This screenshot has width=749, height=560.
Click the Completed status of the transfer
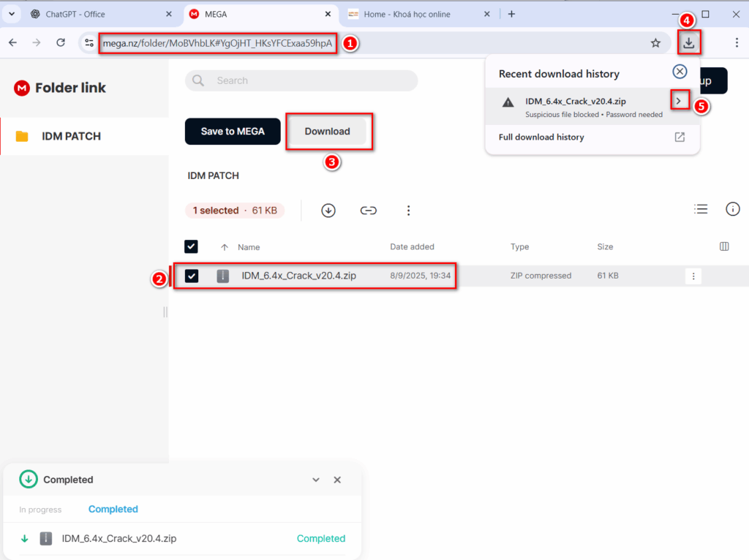(321, 539)
